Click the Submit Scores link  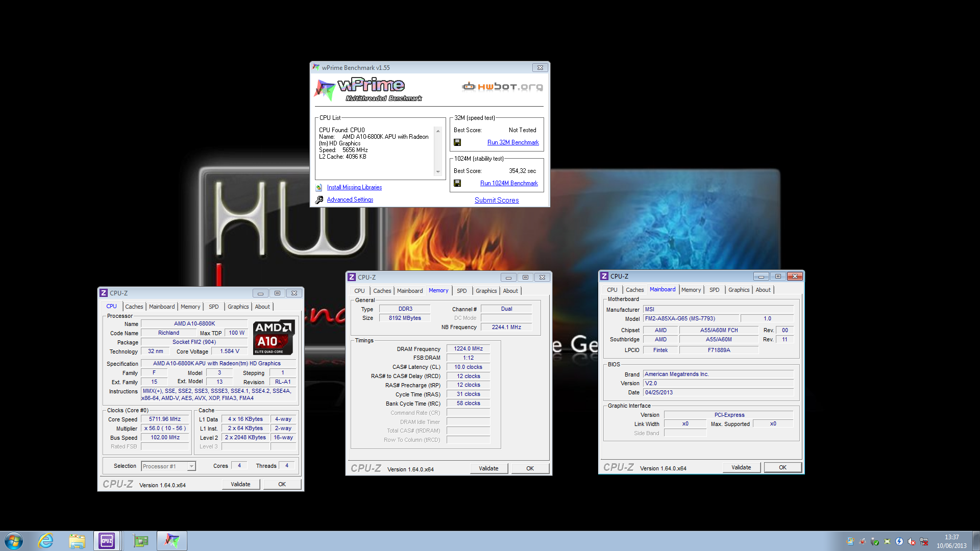tap(497, 200)
